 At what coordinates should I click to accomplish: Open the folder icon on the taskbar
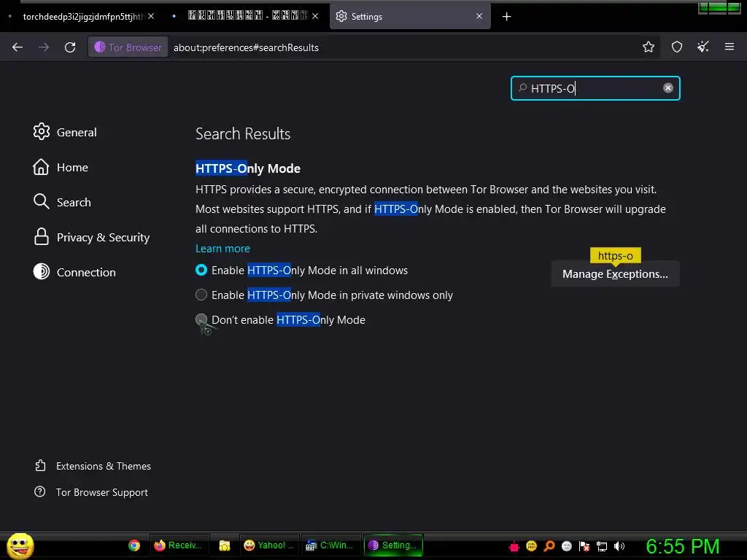tap(225, 545)
